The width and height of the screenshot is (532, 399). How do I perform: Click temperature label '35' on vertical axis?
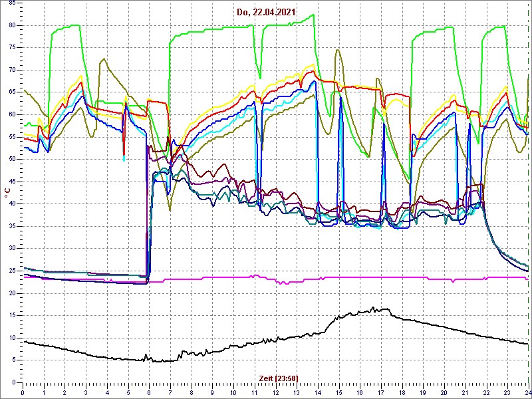pyautogui.click(x=12, y=226)
